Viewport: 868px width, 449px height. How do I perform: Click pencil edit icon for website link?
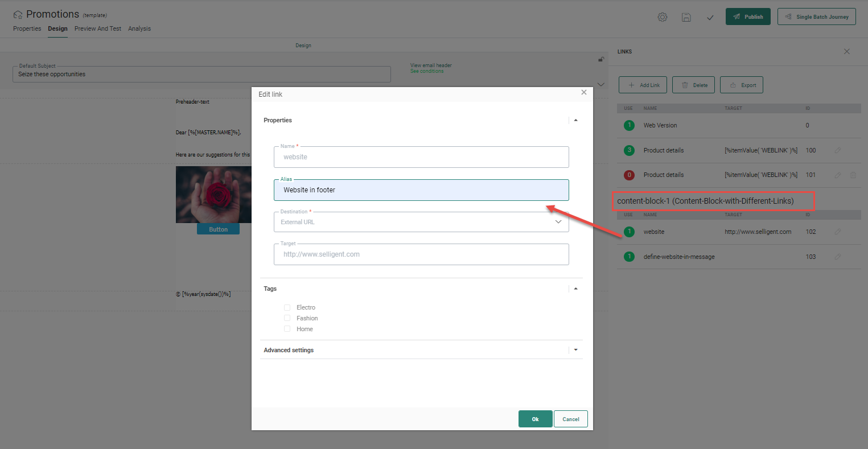(837, 232)
